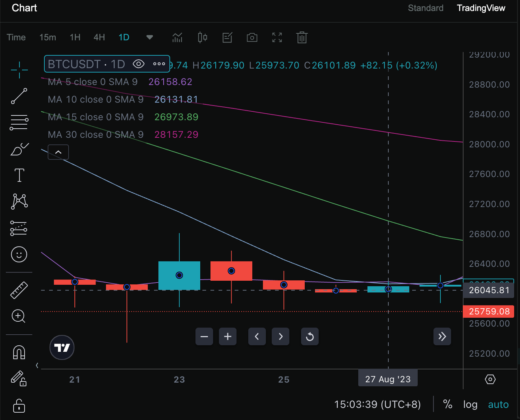Open the XABCD pattern tools

click(x=19, y=201)
